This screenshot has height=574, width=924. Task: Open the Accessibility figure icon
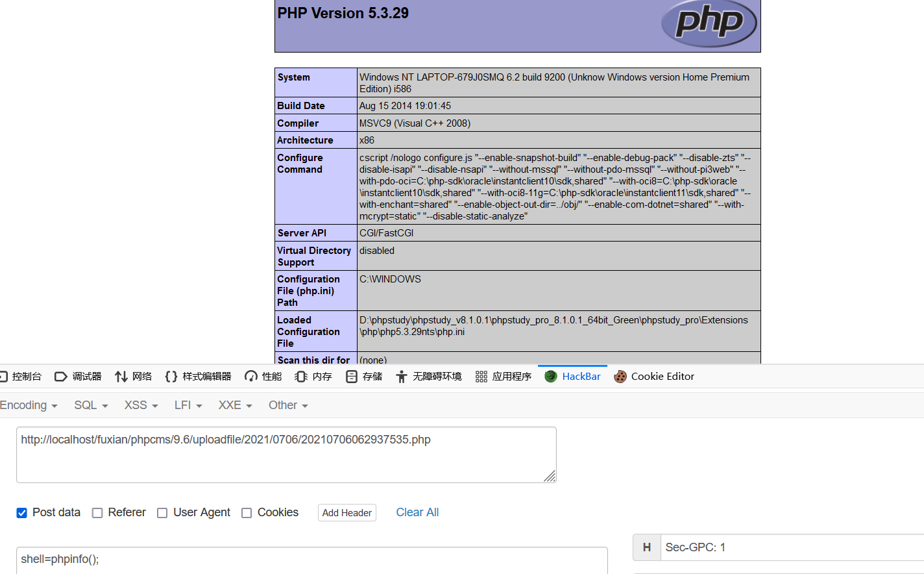tap(402, 377)
